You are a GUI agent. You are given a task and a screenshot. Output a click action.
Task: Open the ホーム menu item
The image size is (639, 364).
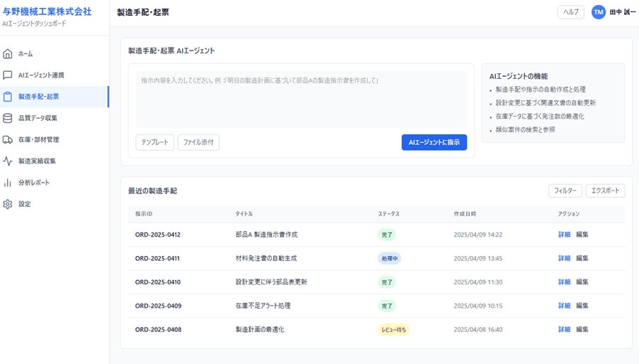coord(54,54)
